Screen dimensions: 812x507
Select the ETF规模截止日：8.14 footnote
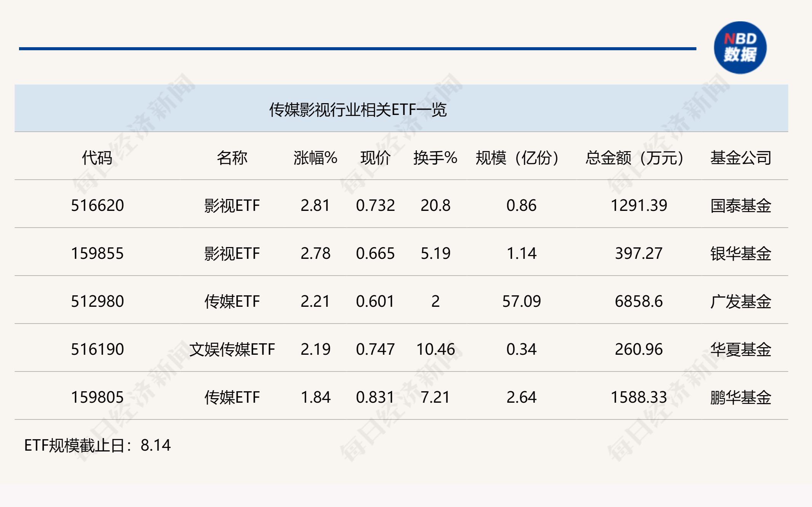pos(98,445)
